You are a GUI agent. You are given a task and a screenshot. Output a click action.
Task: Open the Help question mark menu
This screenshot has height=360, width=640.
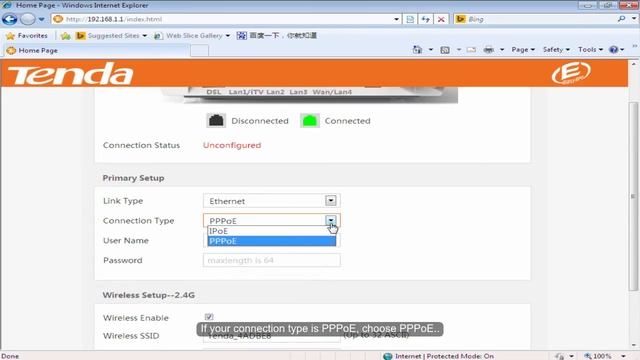pyautogui.click(x=616, y=50)
